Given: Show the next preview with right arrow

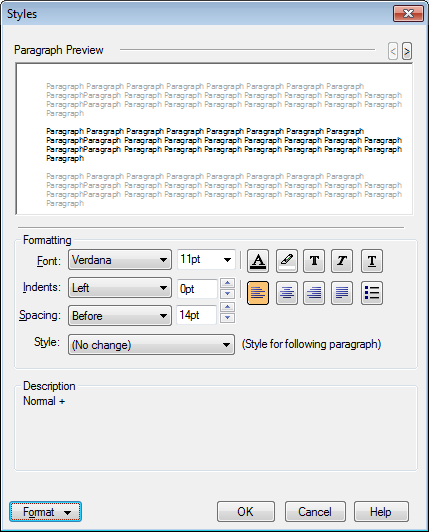Looking at the screenshot, I should [x=407, y=51].
